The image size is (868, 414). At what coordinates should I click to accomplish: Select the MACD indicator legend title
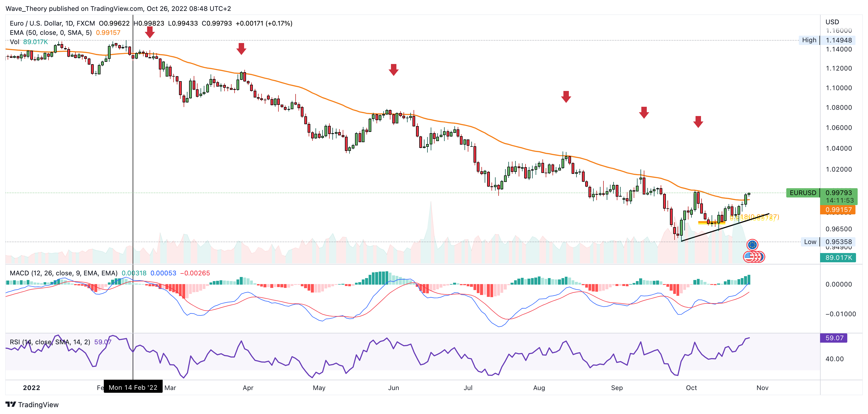[x=63, y=273]
